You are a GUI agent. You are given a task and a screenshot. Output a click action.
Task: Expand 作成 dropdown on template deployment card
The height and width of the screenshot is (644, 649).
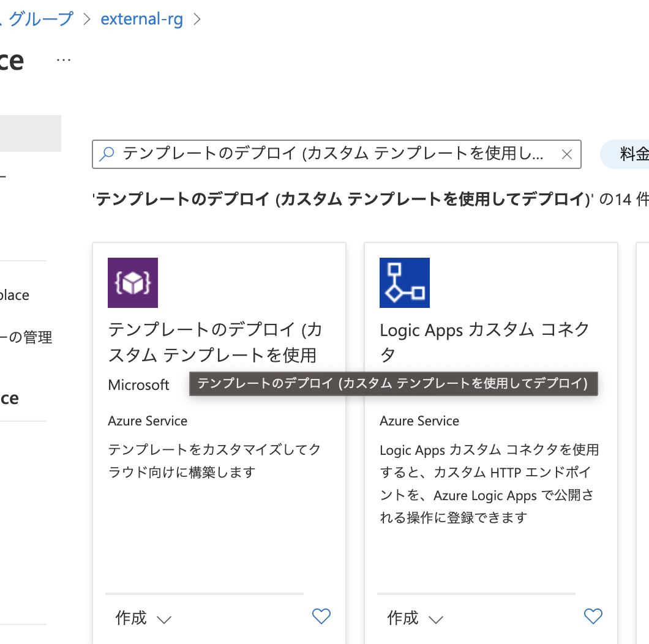coord(143,618)
